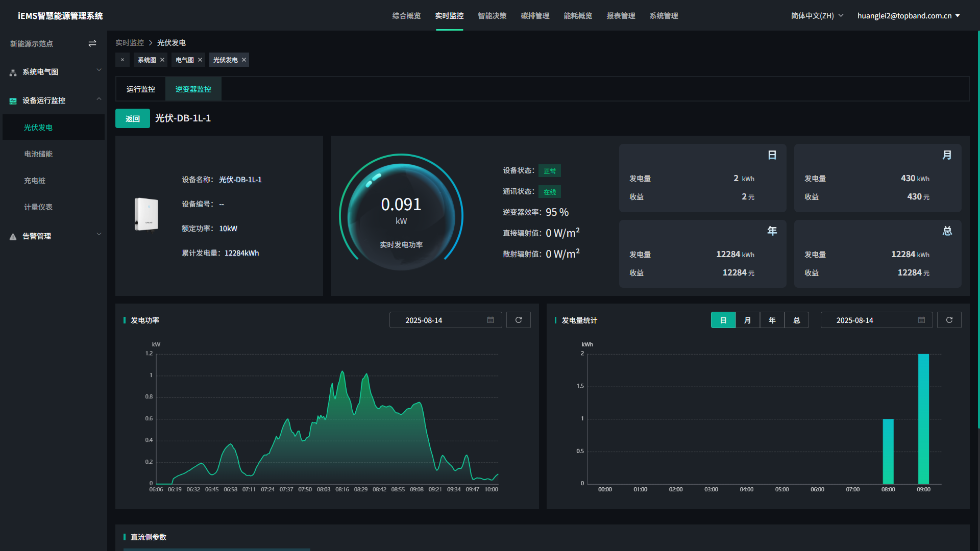Refresh the 发电量统计 chart data
The image size is (980, 551).
[x=949, y=320]
